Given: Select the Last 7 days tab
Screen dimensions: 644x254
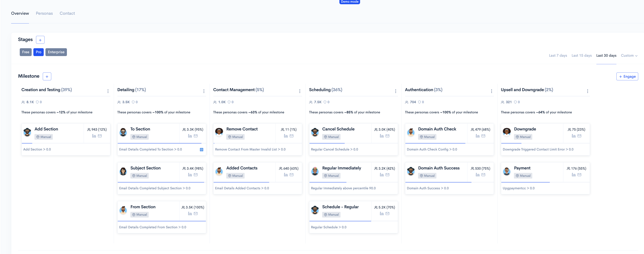Looking at the screenshot, I should (558, 55).
